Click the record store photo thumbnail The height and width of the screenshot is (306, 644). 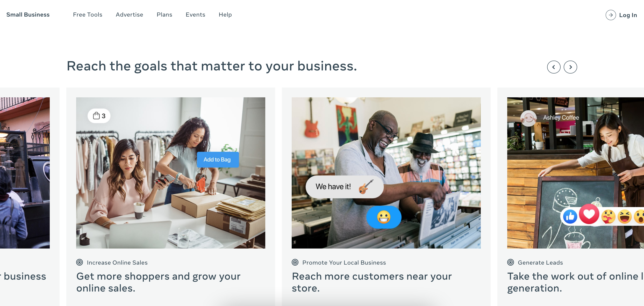(x=386, y=173)
